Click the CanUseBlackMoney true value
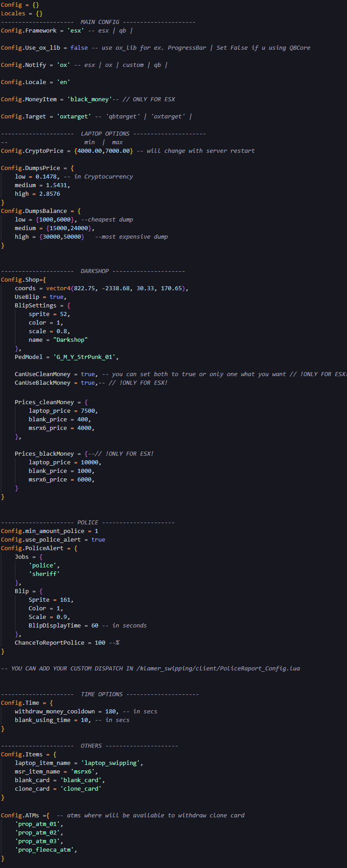Viewport: 347px width, 868px height. [x=88, y=382]
